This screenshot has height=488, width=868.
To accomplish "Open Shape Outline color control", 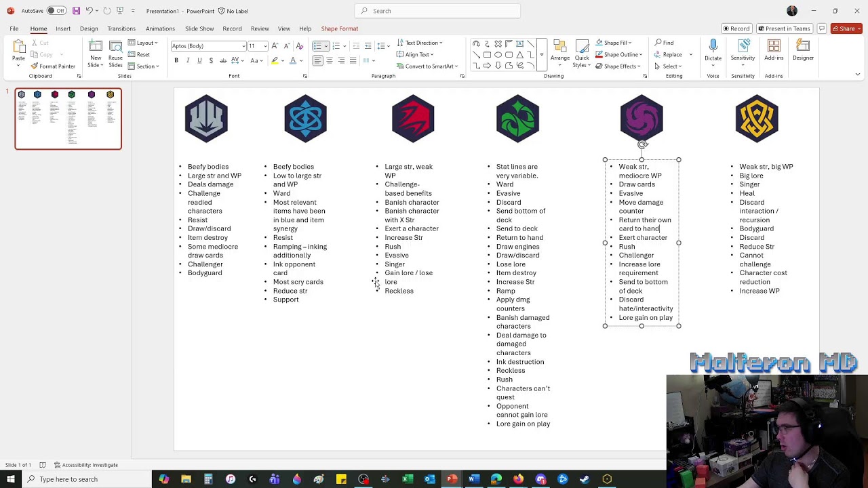I will 620,55.
